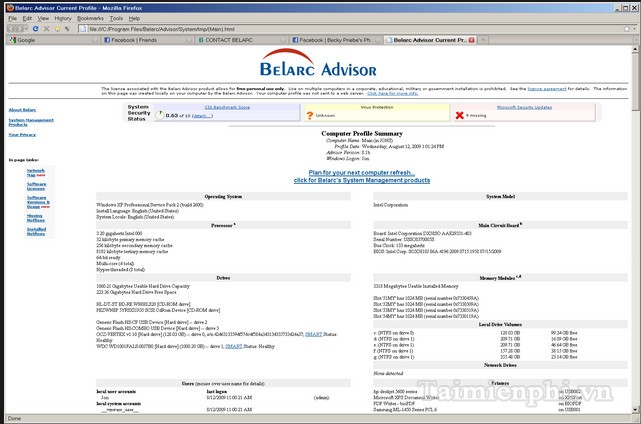Click the orange question mark Virus Protection icon
The image size is (641, 424).
[309, 116]
